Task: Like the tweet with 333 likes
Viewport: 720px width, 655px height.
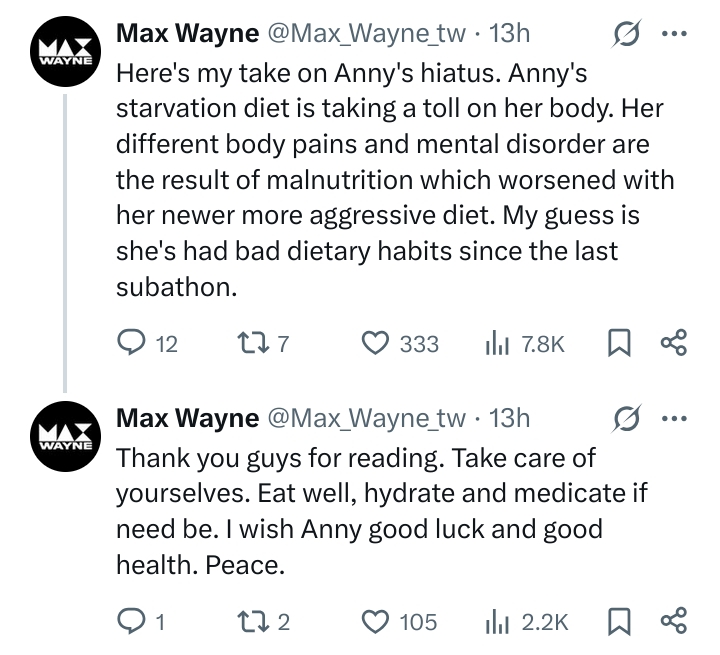Action: pyautogui.click(x=376, y=343)
